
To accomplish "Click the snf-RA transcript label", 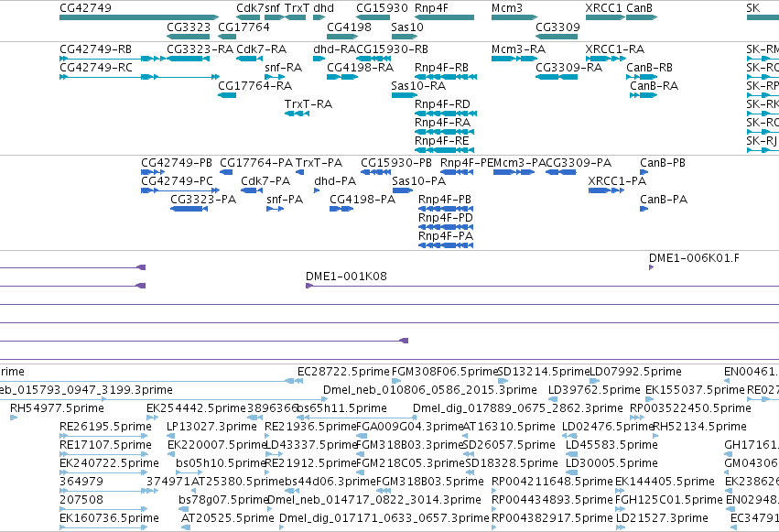I will (x=283, y=68).
